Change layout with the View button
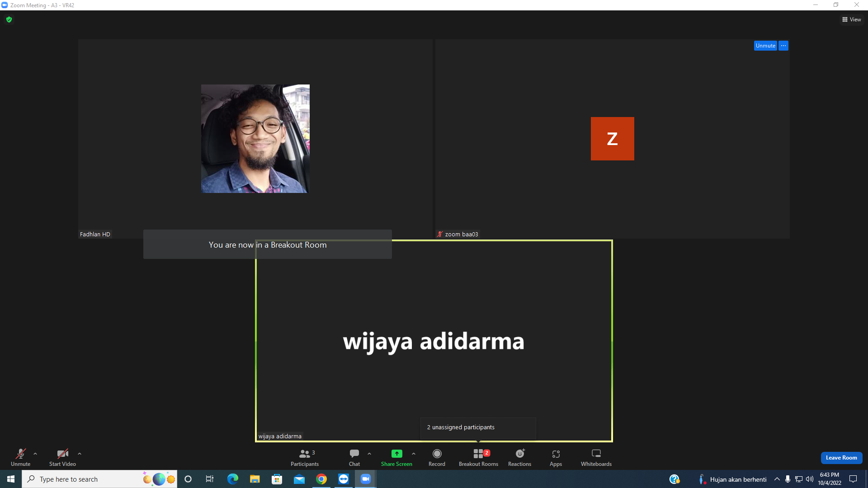This screenshot has height=488, width=868. tap(852, 19)
